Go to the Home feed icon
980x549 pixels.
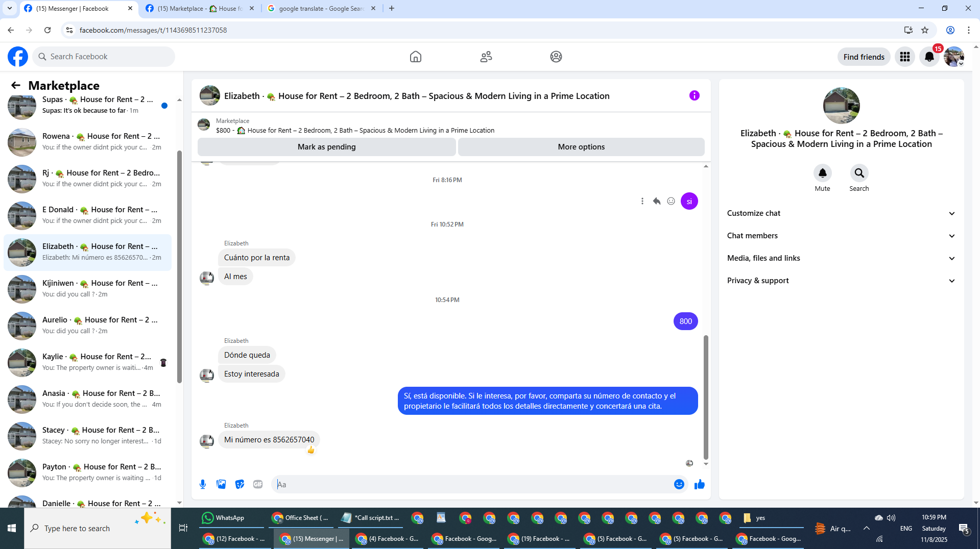[416, 57]
